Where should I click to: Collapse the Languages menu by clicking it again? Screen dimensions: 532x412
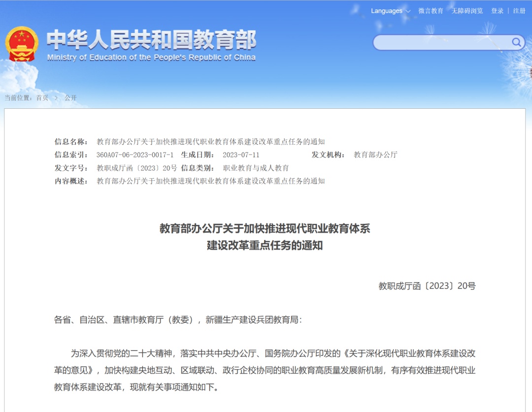(387, 11)
